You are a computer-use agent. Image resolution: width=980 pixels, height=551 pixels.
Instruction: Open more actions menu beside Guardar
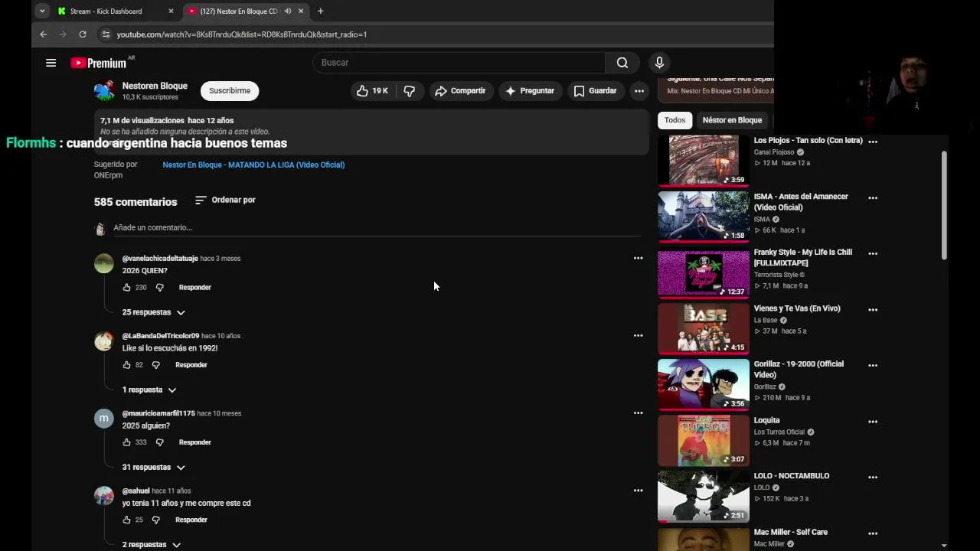[639, 90]
